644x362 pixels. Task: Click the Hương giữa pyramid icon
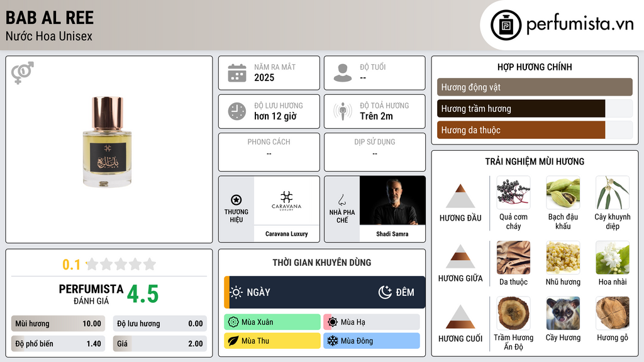coord(460,256)
